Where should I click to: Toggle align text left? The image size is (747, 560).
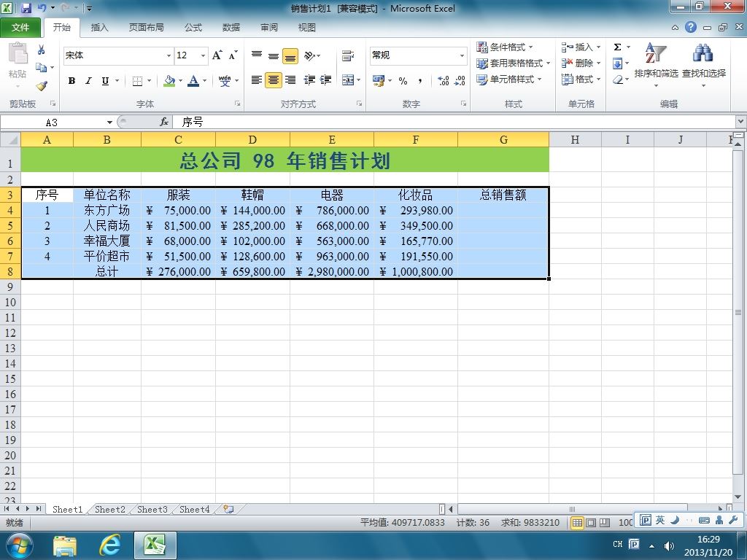(256, 80)
